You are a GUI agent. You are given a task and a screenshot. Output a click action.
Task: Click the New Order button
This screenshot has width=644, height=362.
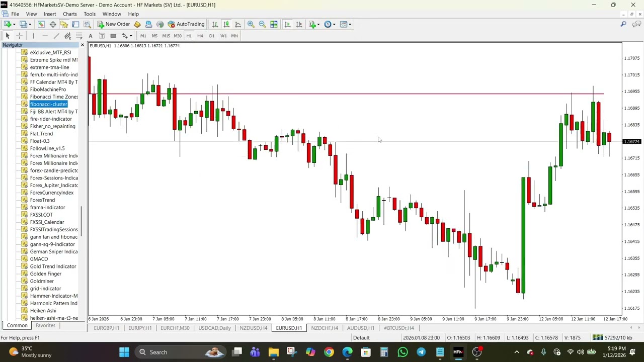[114, 24]
